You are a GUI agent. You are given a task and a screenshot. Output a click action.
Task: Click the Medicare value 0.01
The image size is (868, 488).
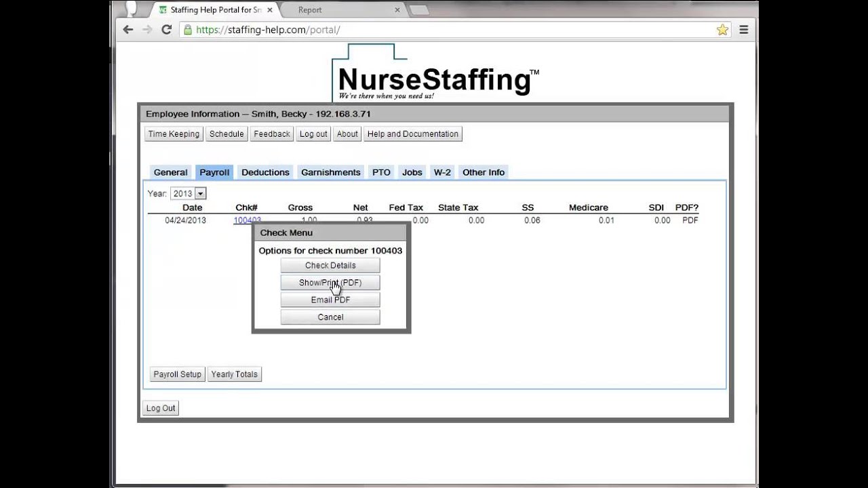(x=606, y=220)
